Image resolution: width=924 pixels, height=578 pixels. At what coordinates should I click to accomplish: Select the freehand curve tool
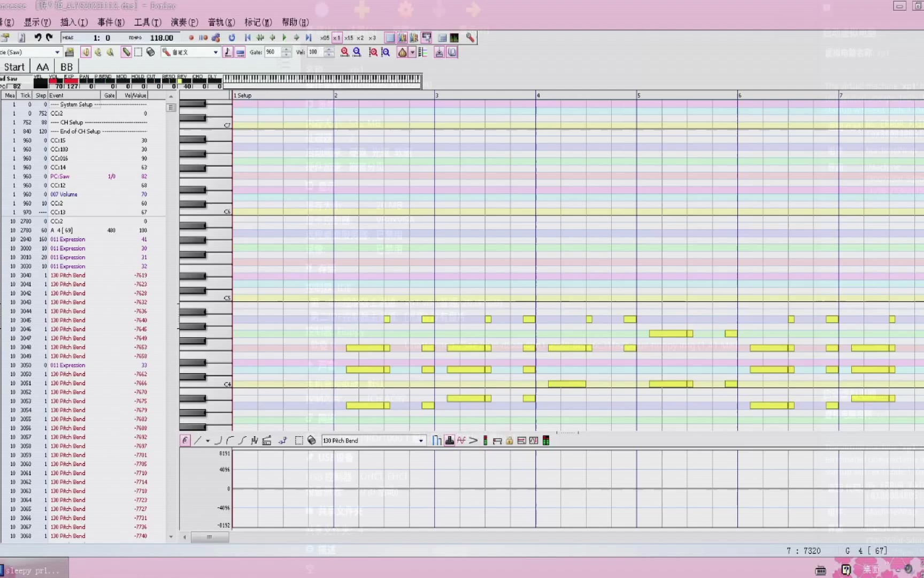pyautogui.click(x=185, y=440)
